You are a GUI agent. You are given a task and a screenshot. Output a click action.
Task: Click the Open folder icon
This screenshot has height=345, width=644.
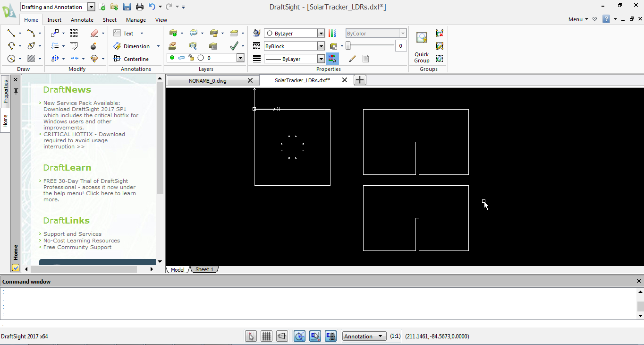coord(114,7)
